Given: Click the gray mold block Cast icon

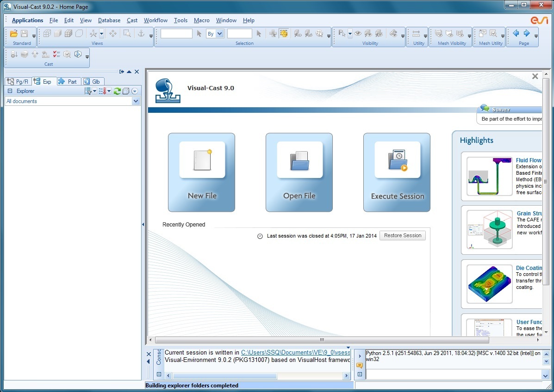Looking at the screenshot, I should tap(25, 55).
